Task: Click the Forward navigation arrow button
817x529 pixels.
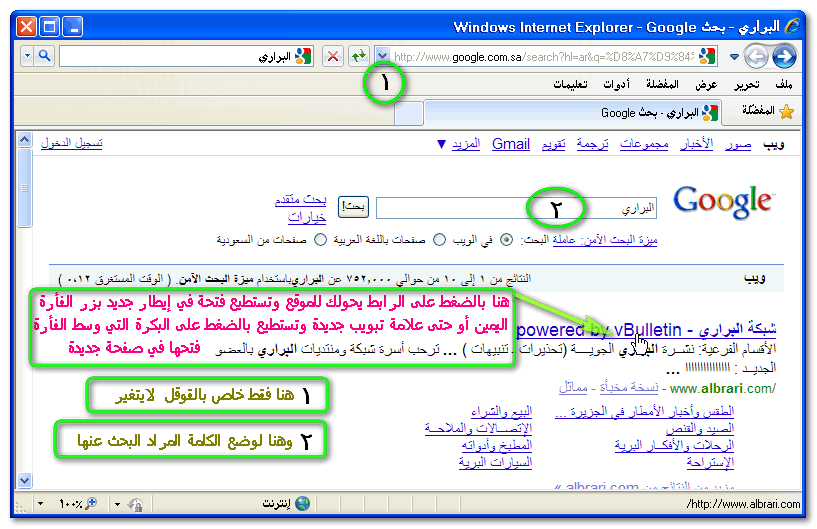Action: 784,56
